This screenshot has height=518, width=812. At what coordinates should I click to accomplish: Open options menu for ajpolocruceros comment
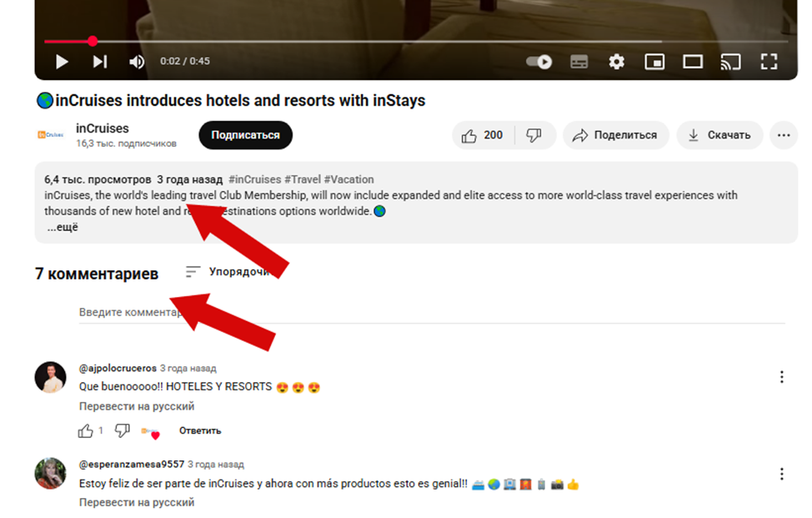point(781,377)
